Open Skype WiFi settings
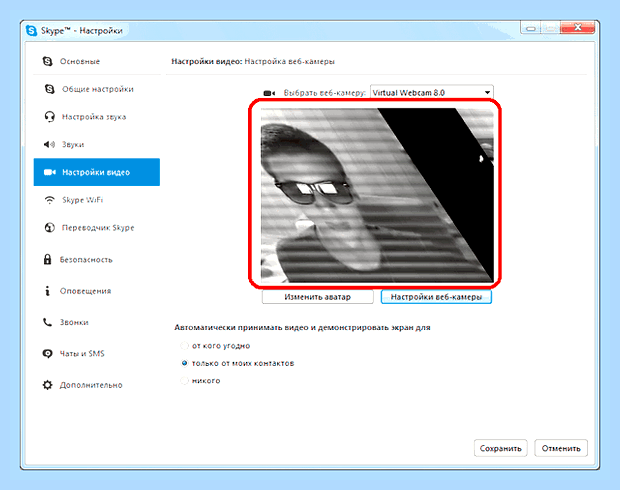Viewport: 620px width, 490px height. click(x=97, y=200)
